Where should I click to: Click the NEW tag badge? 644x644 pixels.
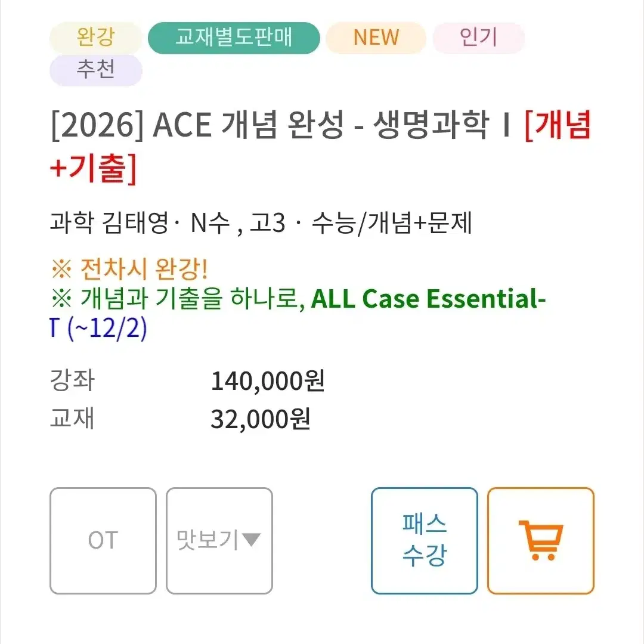coord(376,38)
